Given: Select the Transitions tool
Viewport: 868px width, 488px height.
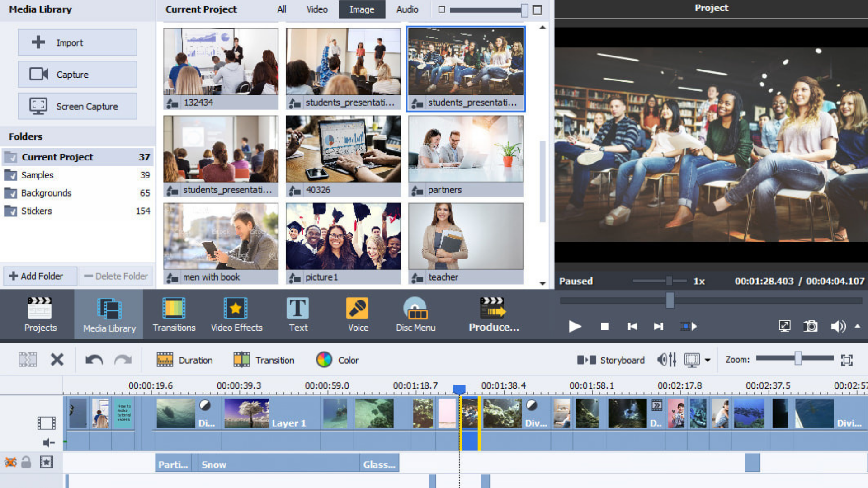Looking at the screenshot, I should click(174, 314).
